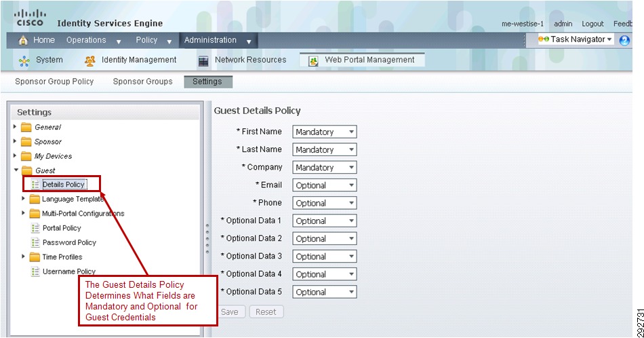This screenshot has width=644, height=338.
Task: Select Username Policy in the tree
Action: 69,271
